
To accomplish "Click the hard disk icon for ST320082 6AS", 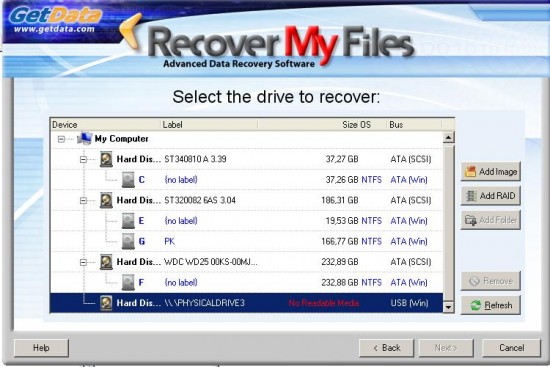I will (106, 200).
